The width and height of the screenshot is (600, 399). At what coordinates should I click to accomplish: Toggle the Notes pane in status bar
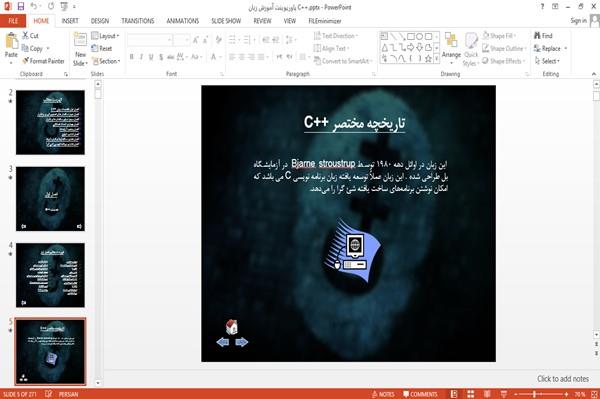pyautogui.click(x=383, y=394)
